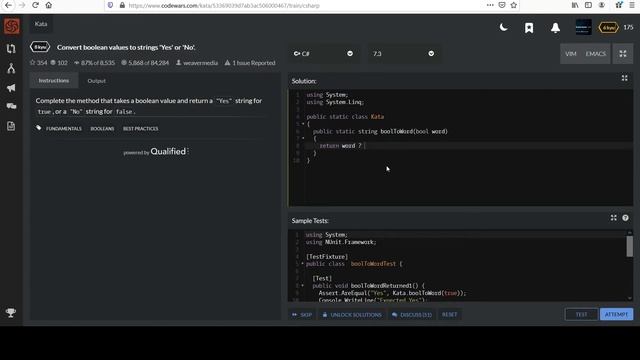The width and height of the screenshot is (640, 360).
Task: Open the Leaderboard trophy icon
Action: [x=11, y=313]
